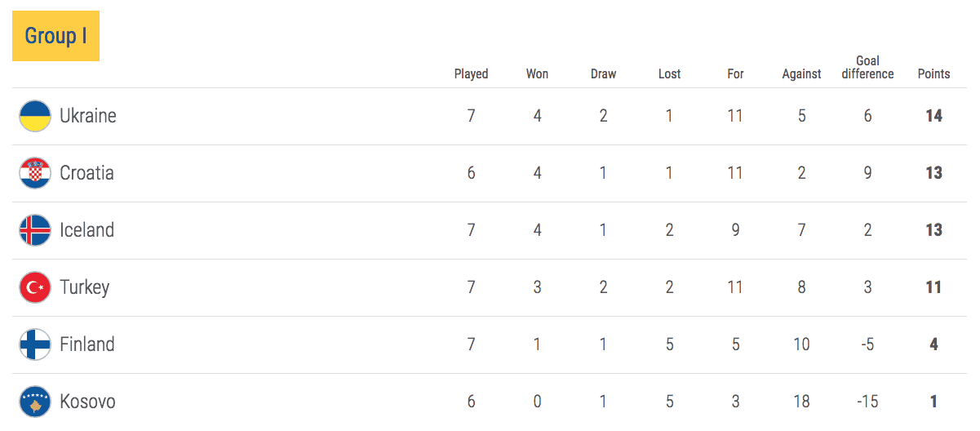Click the Ukraine flag icon
The width and height of the screenshot is (980, 431).
[35, 116]
